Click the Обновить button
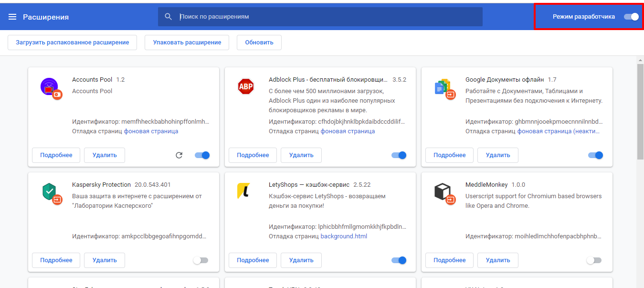This screenshot has width=644, height=288. coord(259,42)
